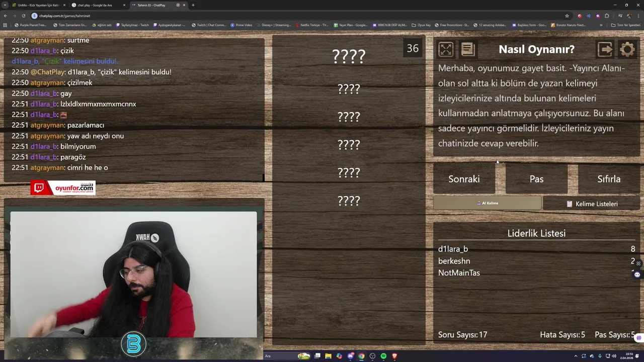644x362 pixels.
Task: Click the 36 countdown timer box
Action: [413, 48]
